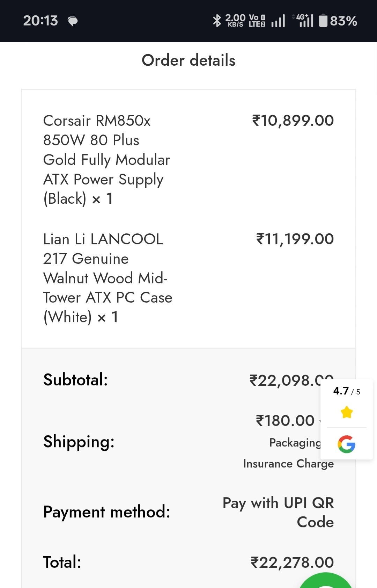
Task: Tap the Bluetooth status icon
Action: (x=217, y=21)
